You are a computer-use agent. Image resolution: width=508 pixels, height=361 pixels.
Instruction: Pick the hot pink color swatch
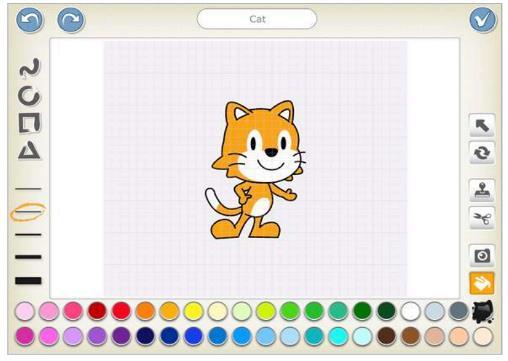(73, 311)
